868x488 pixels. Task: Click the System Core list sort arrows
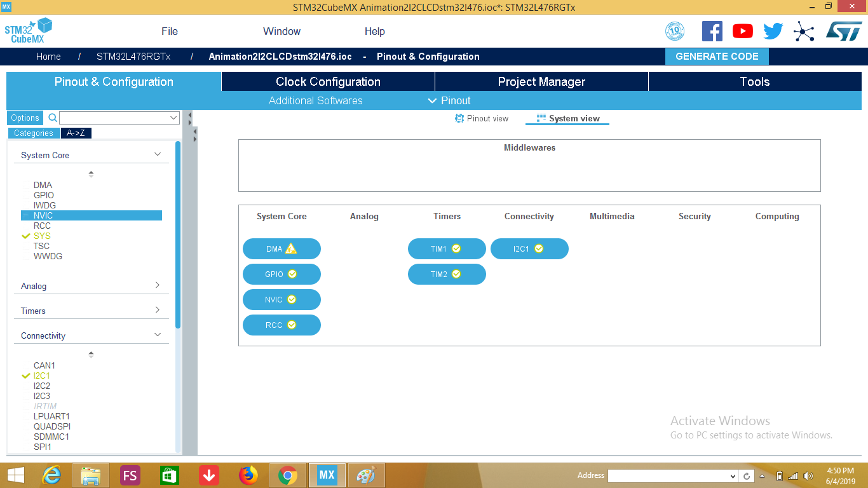[91, 173]
